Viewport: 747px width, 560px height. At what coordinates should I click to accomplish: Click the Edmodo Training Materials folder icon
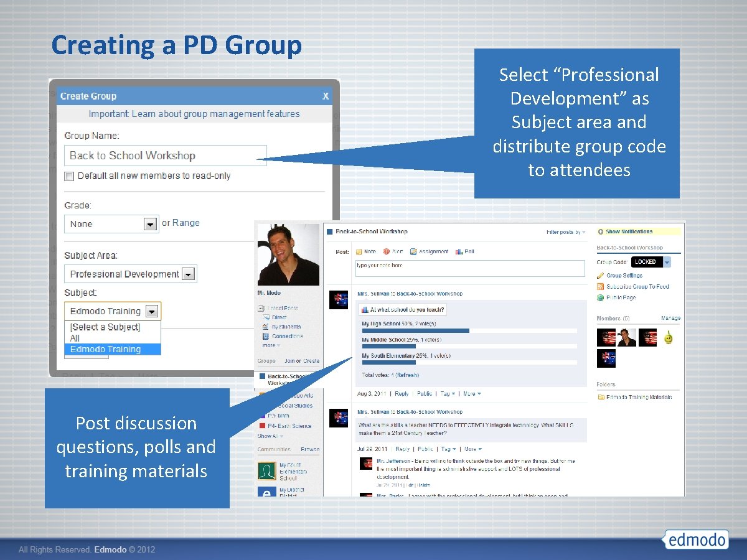click(601, 397)
